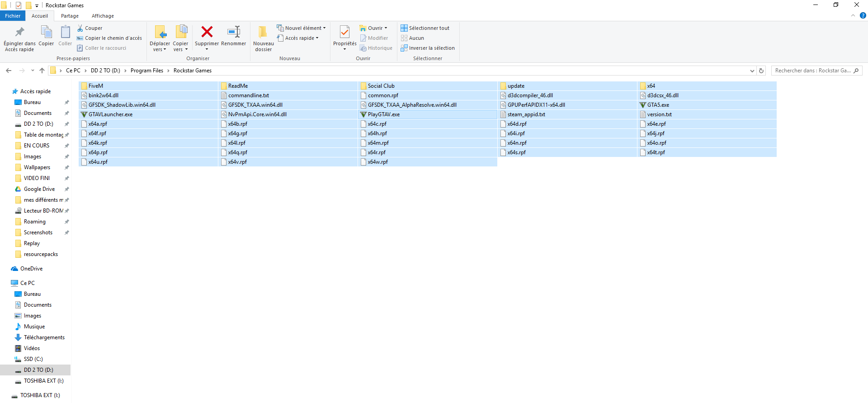
Task: Open Musique in the sidebar
Action: coord(34,327)
